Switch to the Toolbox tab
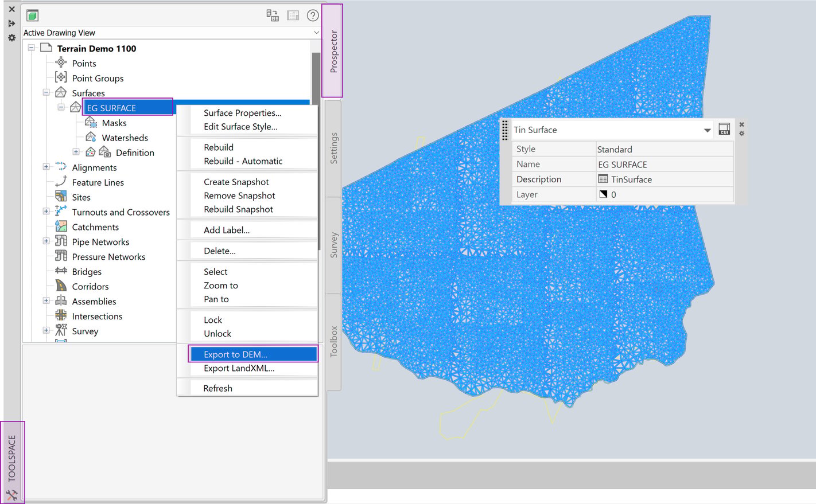Image resolution: width=816 pixels, height=504 pixels. 333,342
